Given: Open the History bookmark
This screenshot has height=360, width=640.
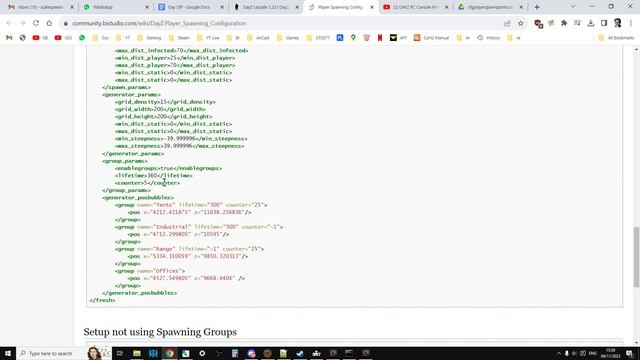Looking at the screenshot, I should click(x=489, y=38).
